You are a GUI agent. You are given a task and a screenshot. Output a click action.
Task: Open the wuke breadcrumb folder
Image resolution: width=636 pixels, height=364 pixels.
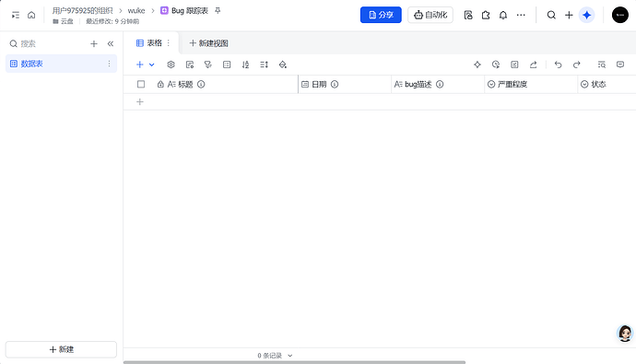(x=136, y=10)
